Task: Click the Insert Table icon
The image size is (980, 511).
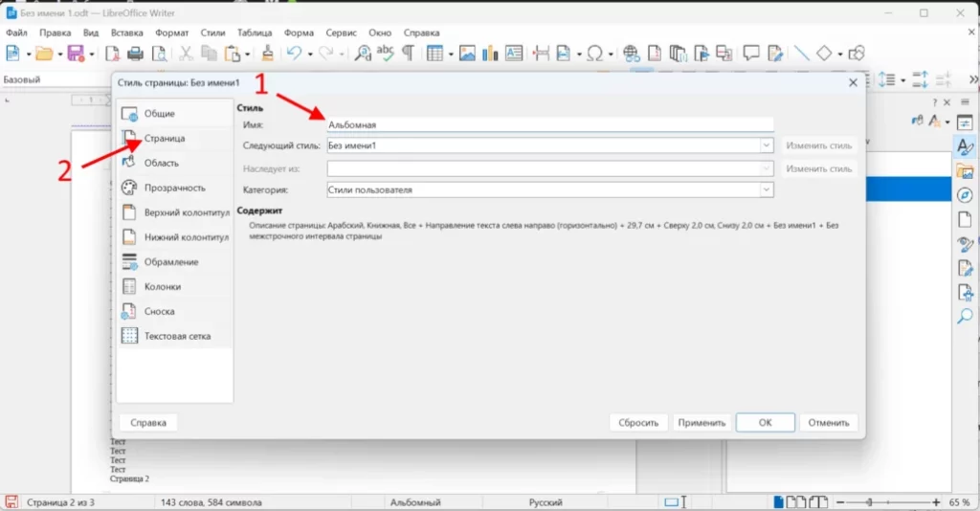Action: tap(434, 54)
